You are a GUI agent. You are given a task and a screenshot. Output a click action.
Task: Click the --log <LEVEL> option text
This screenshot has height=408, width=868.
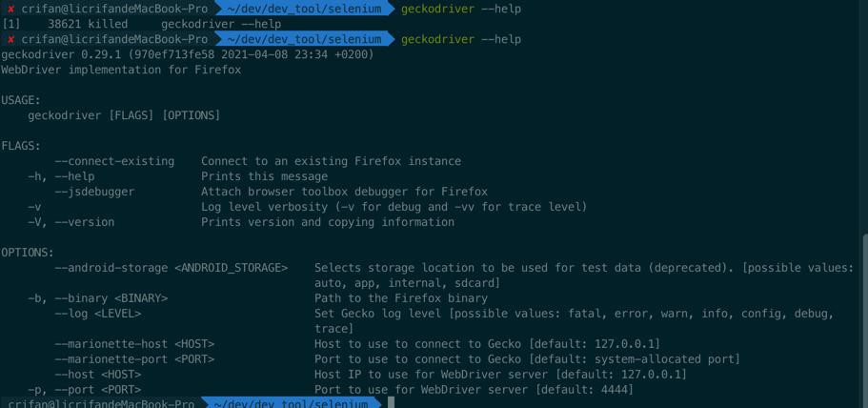98,314
